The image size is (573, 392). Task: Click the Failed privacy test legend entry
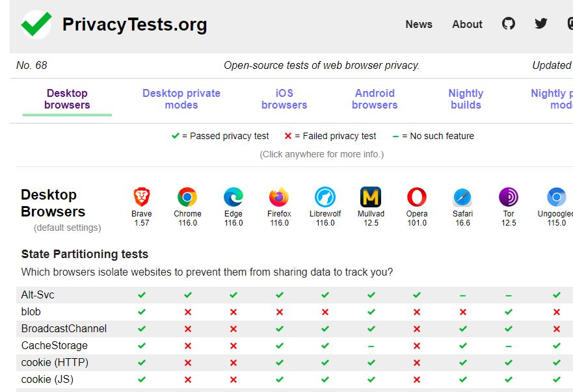(330, 136)
